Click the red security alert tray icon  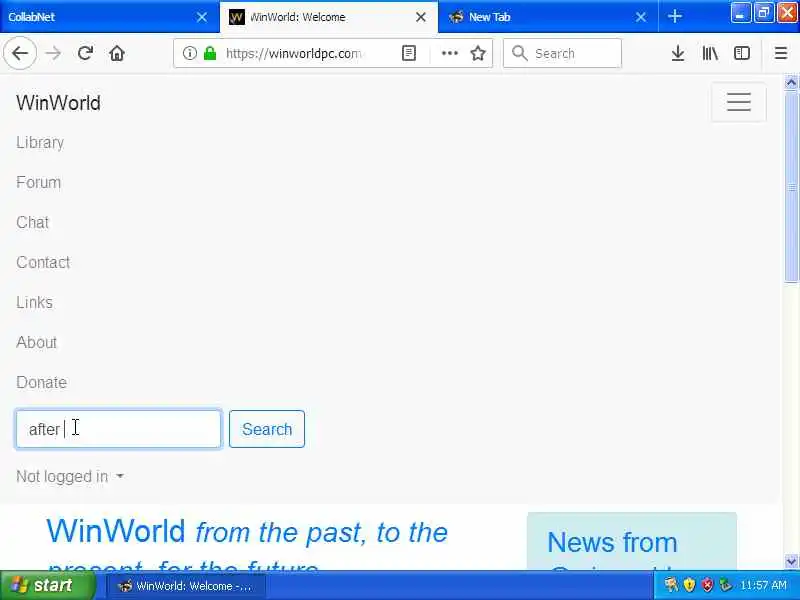click(x=707, y=585)
